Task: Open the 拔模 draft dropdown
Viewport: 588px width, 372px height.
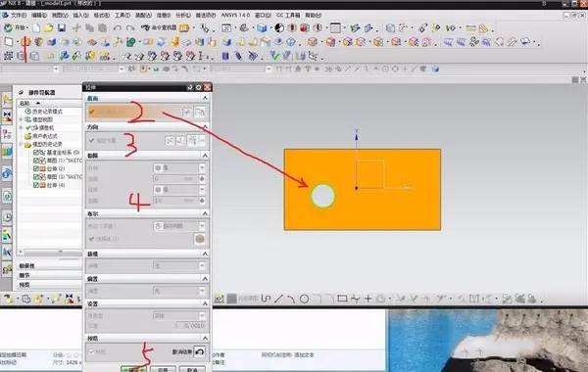Action: pos(179,266)
